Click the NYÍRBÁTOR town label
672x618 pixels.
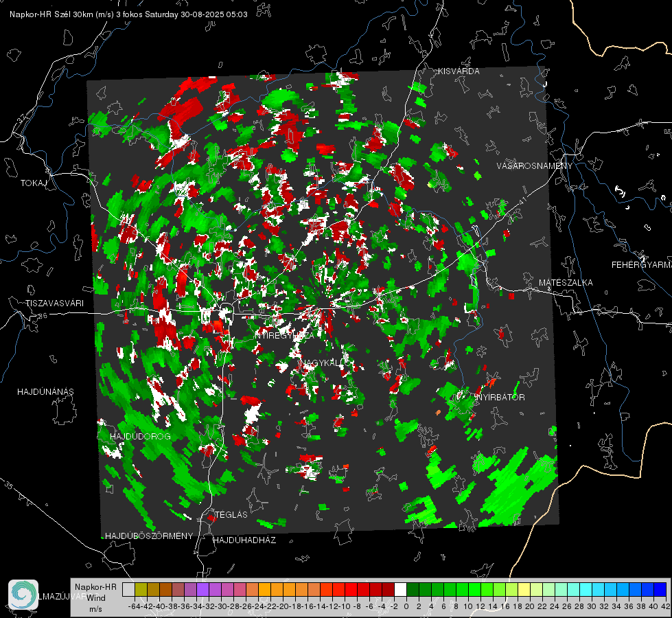pos(500,397)
